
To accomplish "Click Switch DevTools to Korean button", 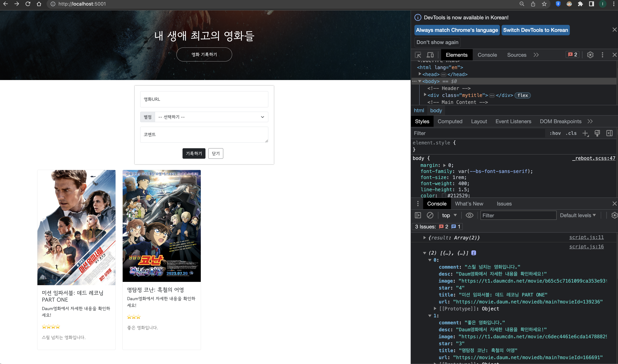I will click(x=535, y=30).
